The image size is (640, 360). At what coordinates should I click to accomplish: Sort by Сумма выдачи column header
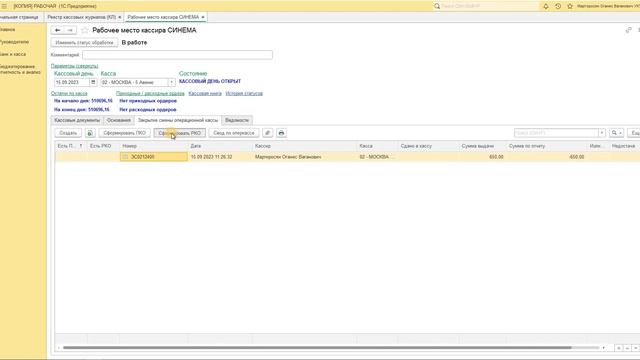[482, 146]
